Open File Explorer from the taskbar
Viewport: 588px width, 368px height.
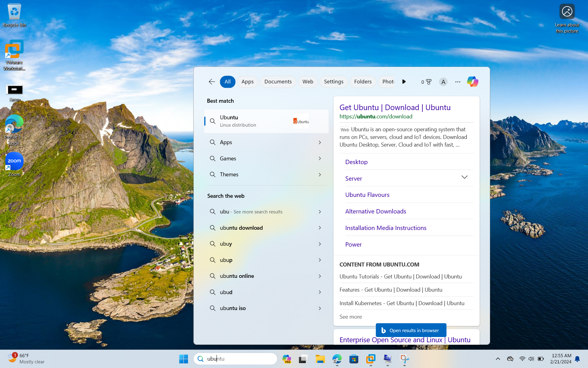coord(320,359)
